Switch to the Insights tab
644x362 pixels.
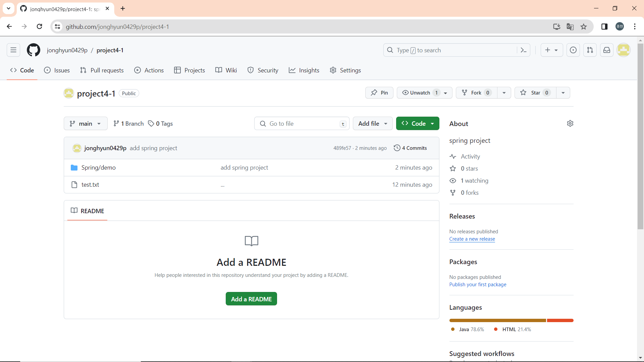304,70
